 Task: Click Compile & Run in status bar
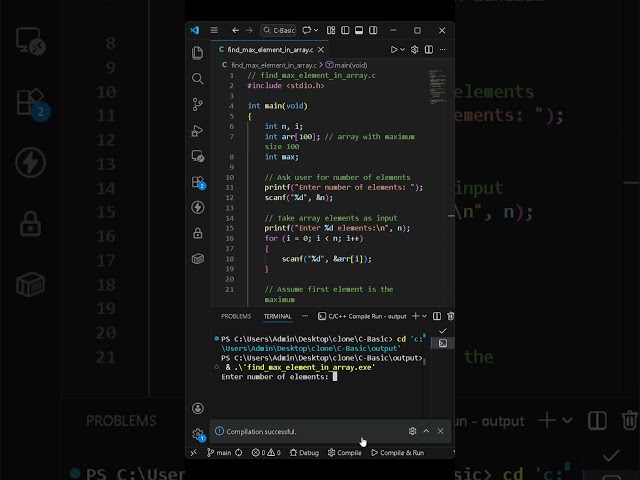(x=398, y=452)
